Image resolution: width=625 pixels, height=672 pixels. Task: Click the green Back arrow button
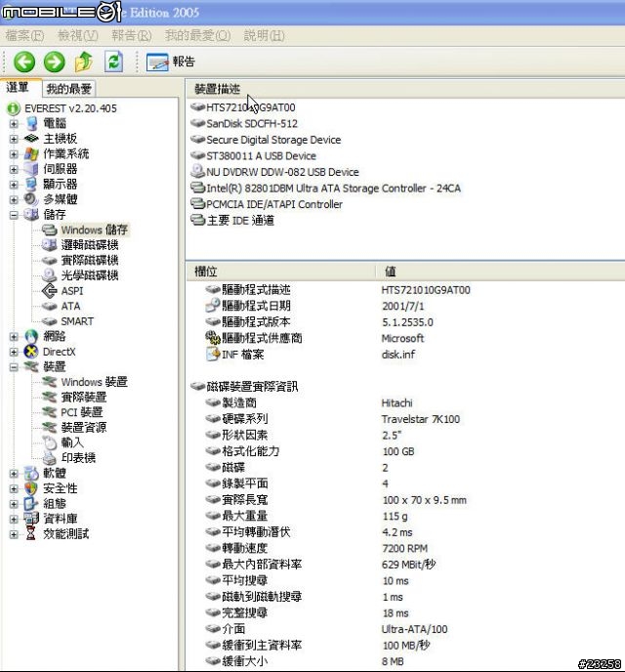(24, 62)
